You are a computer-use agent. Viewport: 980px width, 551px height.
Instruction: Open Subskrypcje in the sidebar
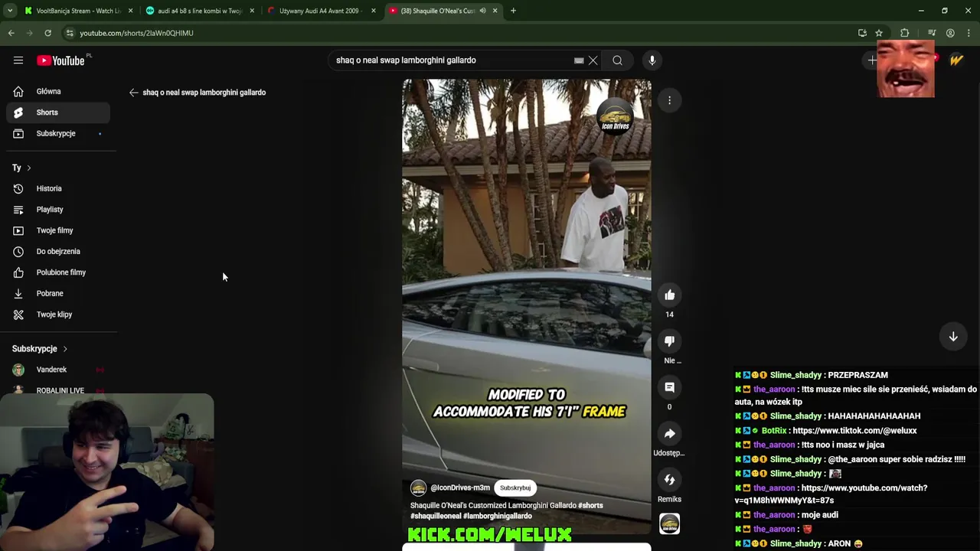coord(58,133)
